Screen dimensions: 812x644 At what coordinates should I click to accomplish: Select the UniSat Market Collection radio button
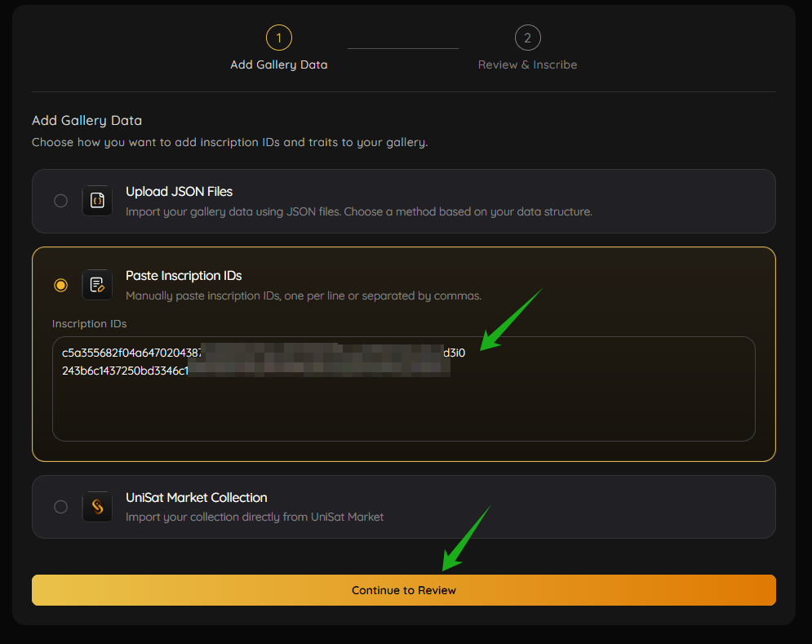(x=60, y=507)
